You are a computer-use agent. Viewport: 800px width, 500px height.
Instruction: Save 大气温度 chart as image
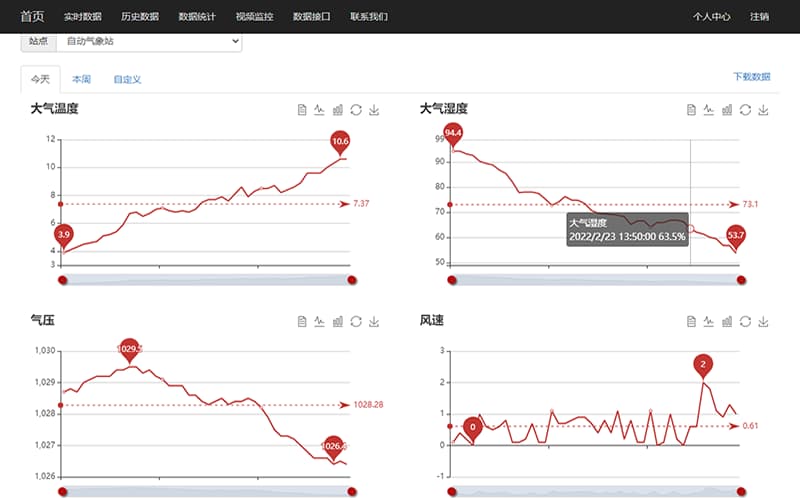pyautogui.click(x=374, y=110)
